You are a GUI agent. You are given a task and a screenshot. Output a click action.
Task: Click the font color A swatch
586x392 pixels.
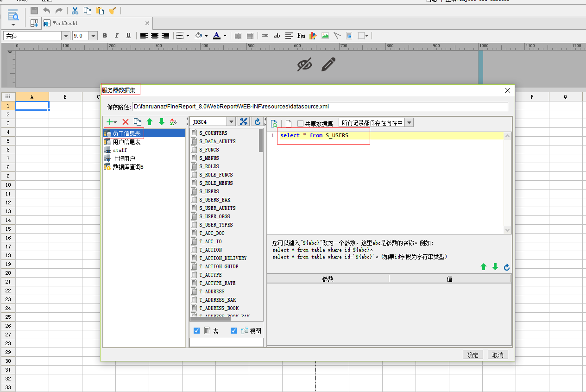[217, 36]
